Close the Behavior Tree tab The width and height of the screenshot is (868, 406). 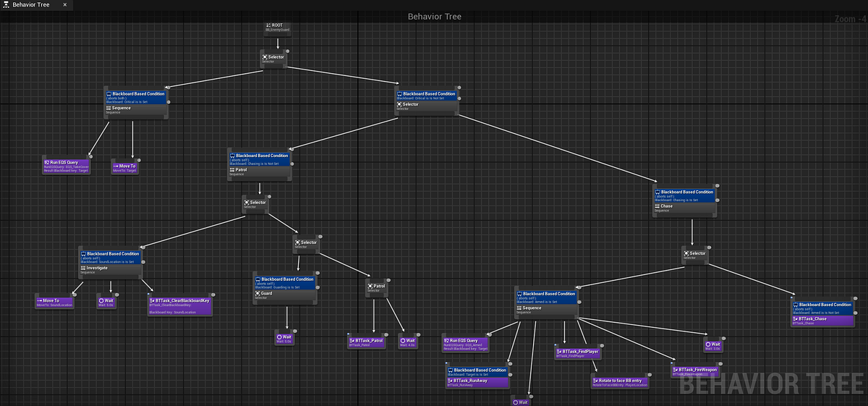(65, 4)
